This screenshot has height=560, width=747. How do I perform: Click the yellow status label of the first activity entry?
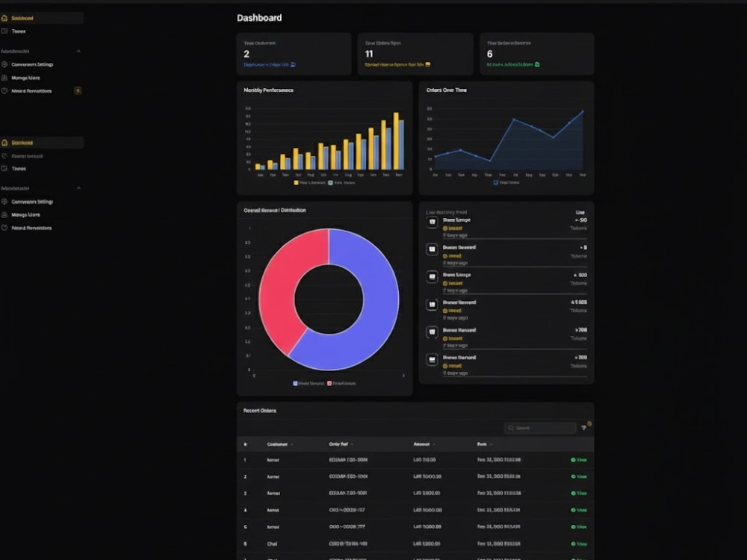point(453,228)
